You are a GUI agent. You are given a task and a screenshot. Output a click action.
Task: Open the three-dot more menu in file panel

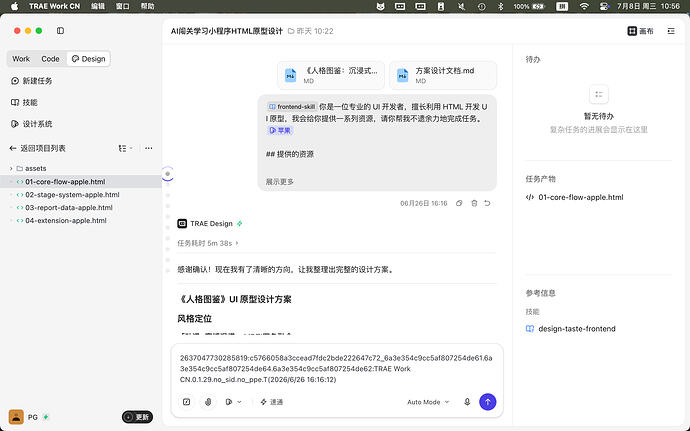[x=149, y=148]
